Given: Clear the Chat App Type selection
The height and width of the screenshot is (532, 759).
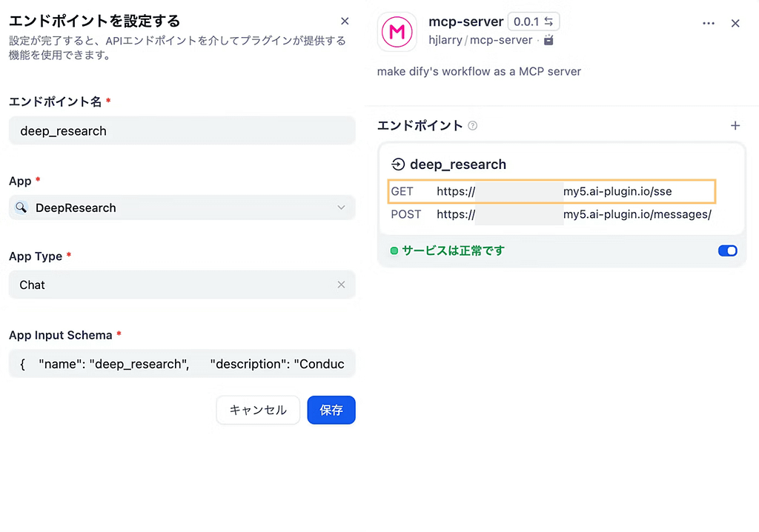Looking at the screenshot, I should (x=341, y=285).
